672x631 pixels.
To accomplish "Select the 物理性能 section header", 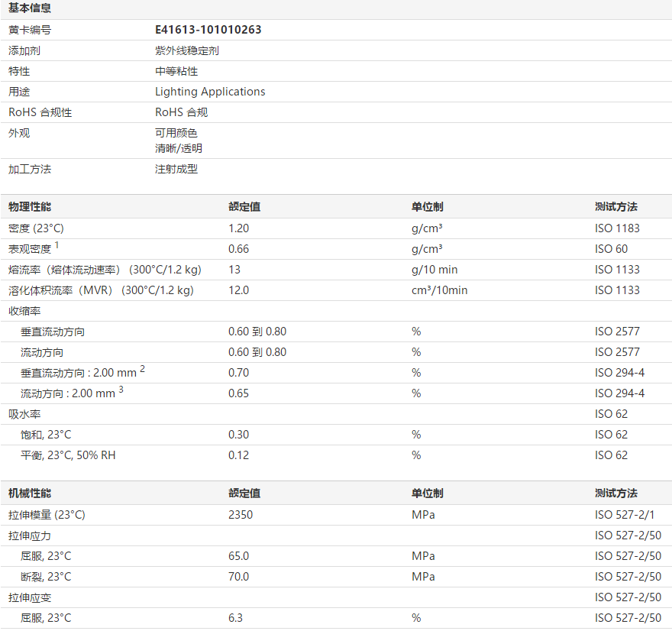I will (x=30, y=207).
